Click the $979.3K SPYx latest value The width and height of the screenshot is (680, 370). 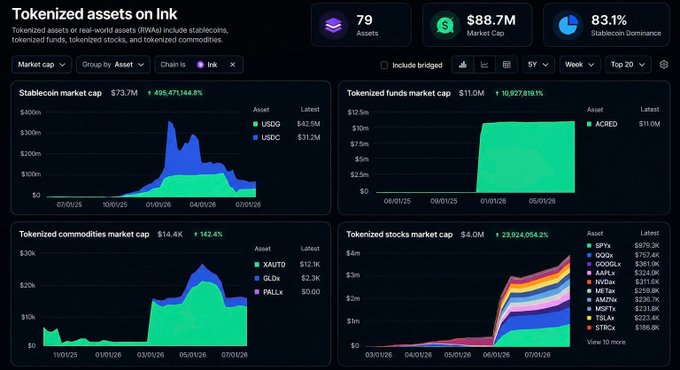(647, 246)
